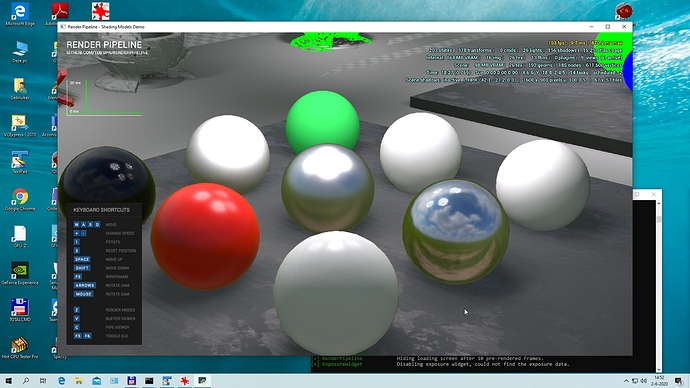The width and height of the screenshot is (690, 388).
Task: Click the 'BUFFER VIEWER' label
Action: (x=120, y=318)
